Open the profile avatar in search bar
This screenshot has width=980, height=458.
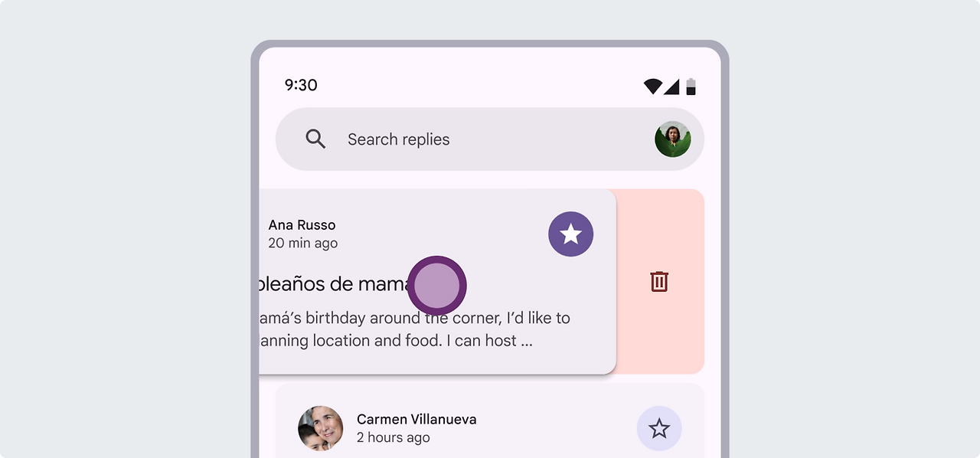pos(673,139)
